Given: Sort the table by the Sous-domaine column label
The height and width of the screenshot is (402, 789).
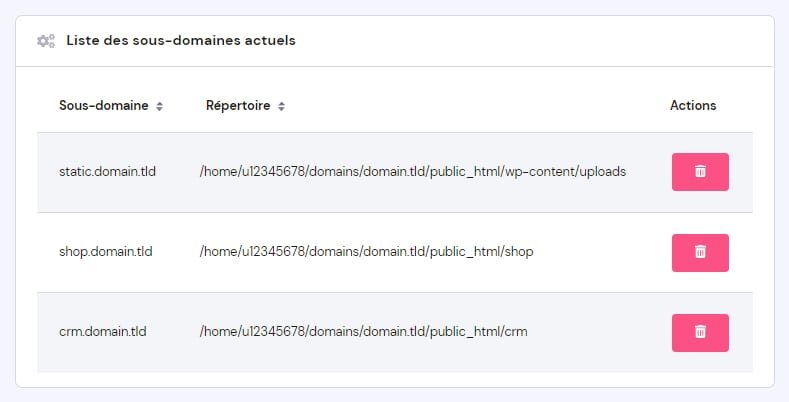Looking at the screenshot, I should coord(103,106).
